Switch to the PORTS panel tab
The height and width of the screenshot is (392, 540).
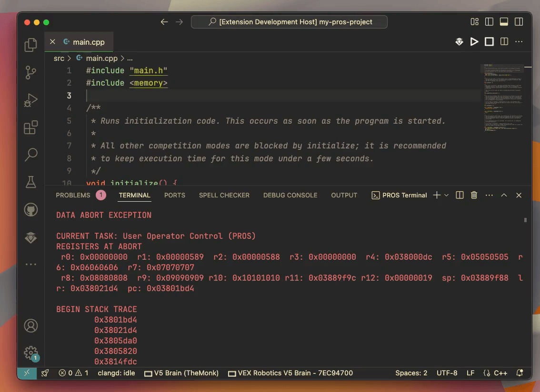pos(175,195)
